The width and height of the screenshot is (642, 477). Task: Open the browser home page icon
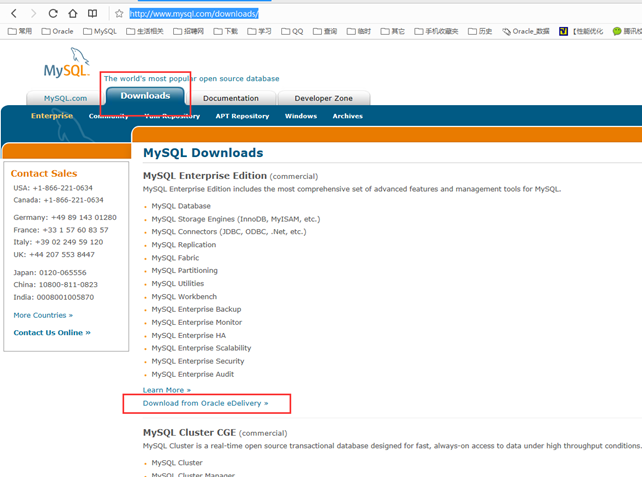(x=73, y=14)
